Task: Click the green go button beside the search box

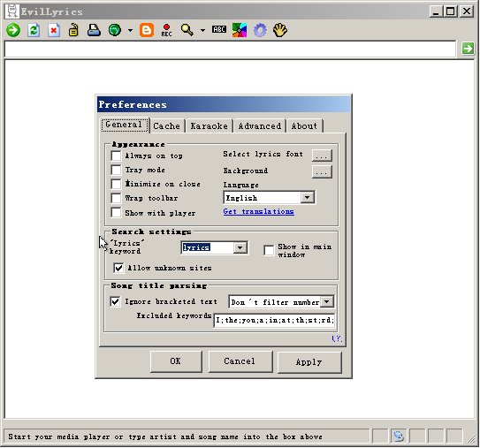Action: 468,49
